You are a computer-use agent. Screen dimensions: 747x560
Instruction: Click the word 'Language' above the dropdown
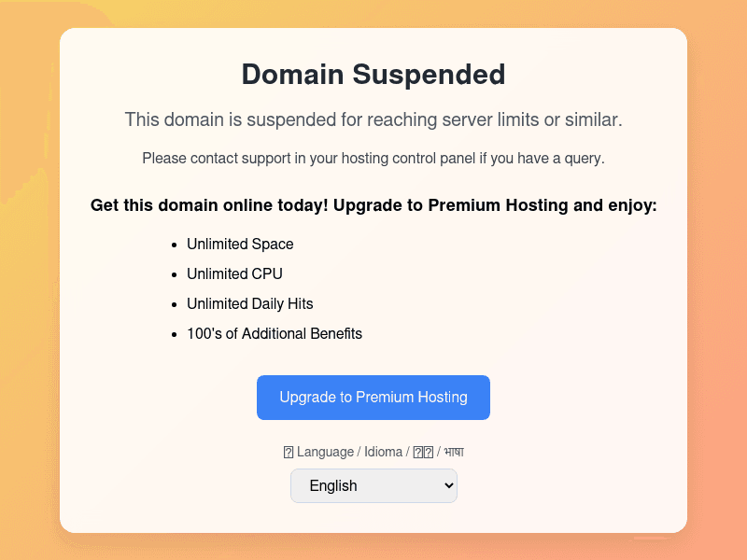pyautogui.click(x=325, y=453)
